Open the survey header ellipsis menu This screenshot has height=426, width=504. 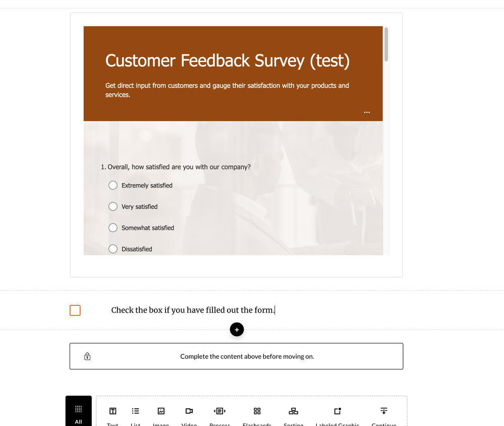point(367,112)
